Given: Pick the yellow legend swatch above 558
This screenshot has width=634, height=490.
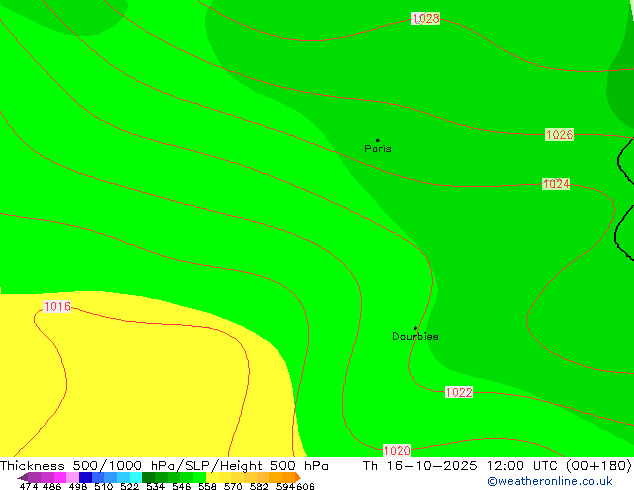Looking at the screenshot, I should pos(213,477).
